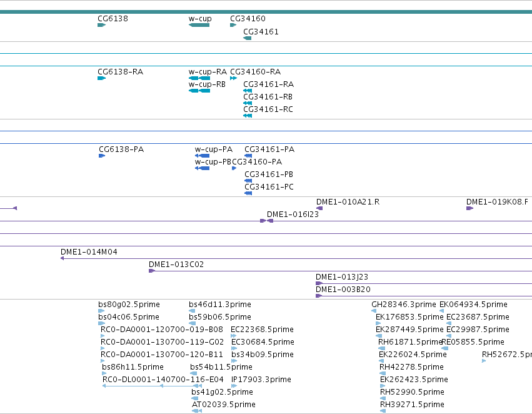The height and width of the screenshot is (414, 532).
Task: Pick transcript CG34161-RB
Action: point(268,97)
